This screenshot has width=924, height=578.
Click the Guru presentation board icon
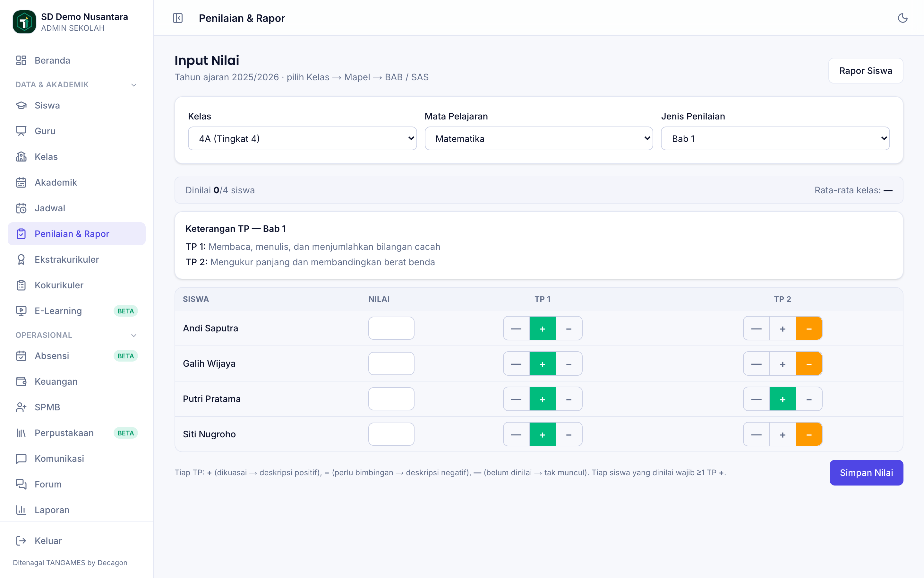[x=21, y=131]
